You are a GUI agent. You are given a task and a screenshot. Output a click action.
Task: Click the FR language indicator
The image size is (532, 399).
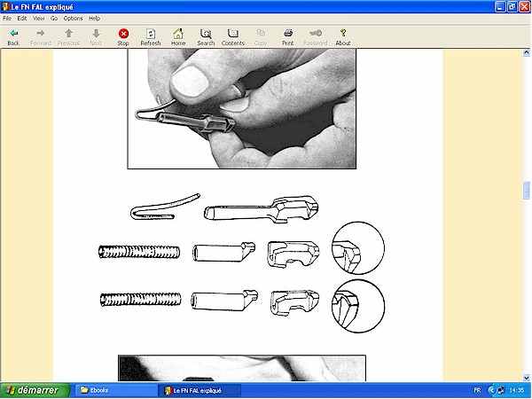477,390
